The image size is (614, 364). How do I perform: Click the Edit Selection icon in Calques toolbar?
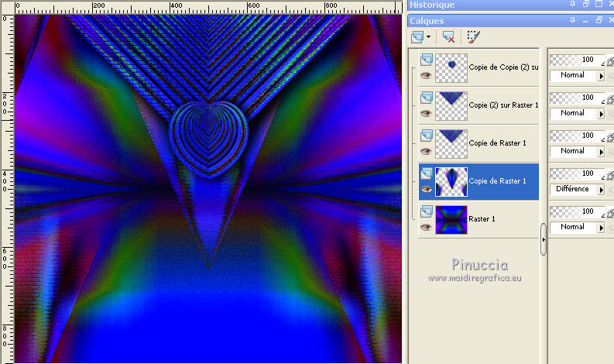click(x=473, y=37)
